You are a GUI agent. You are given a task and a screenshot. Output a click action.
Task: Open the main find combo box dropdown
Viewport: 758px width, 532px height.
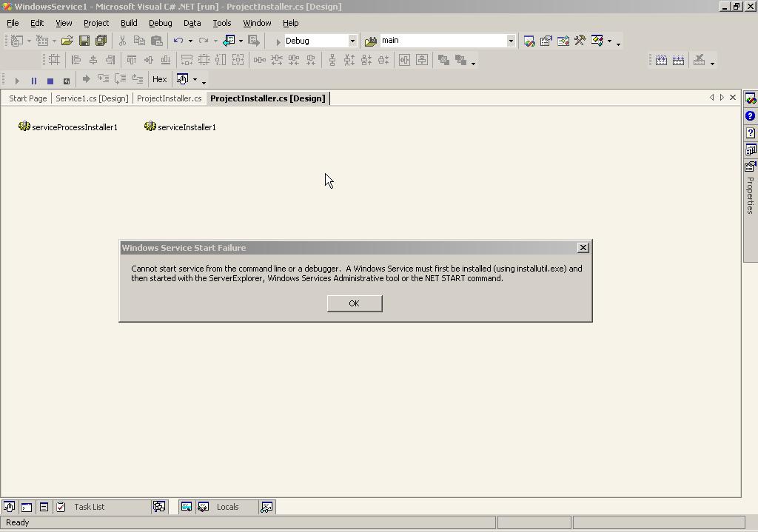pos(511,41)
